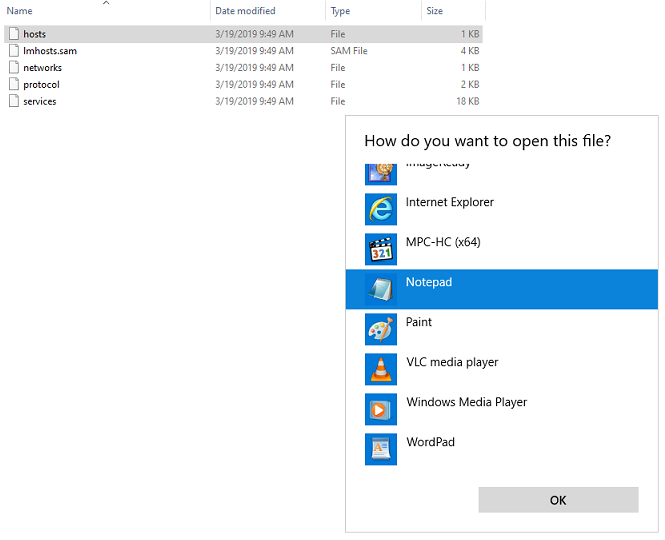Choose WordPad label in the app list
The image size is (665, 540).
click(x=430, y=442)
